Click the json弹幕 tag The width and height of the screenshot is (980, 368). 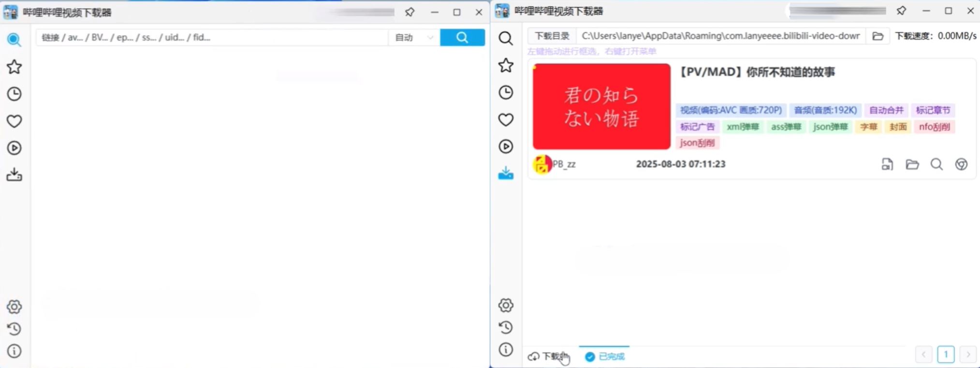831,127
